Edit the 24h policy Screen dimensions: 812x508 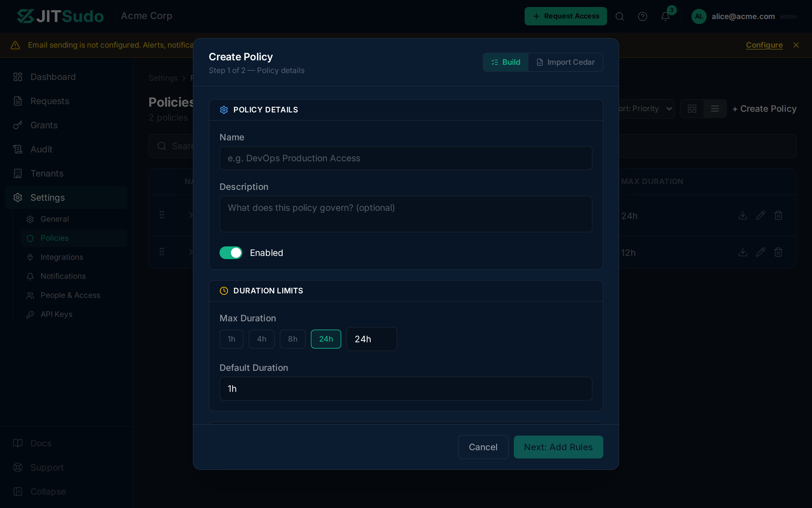(760, 215)
